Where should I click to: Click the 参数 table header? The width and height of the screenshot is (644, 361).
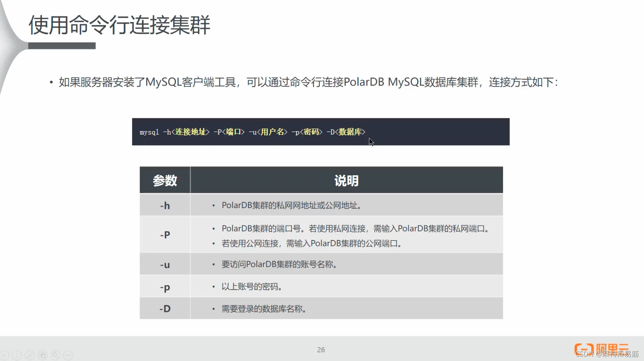pos(165,180)
